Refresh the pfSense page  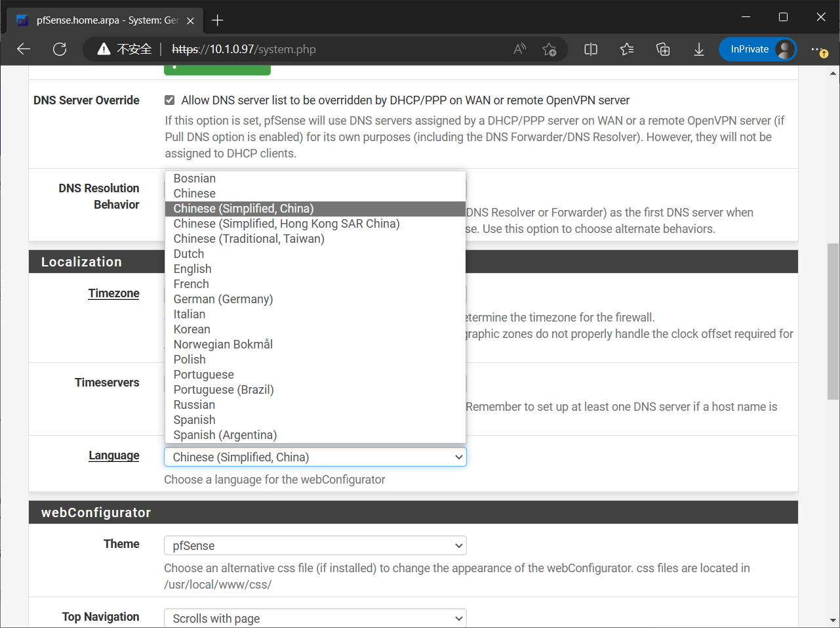click(60, 49)
